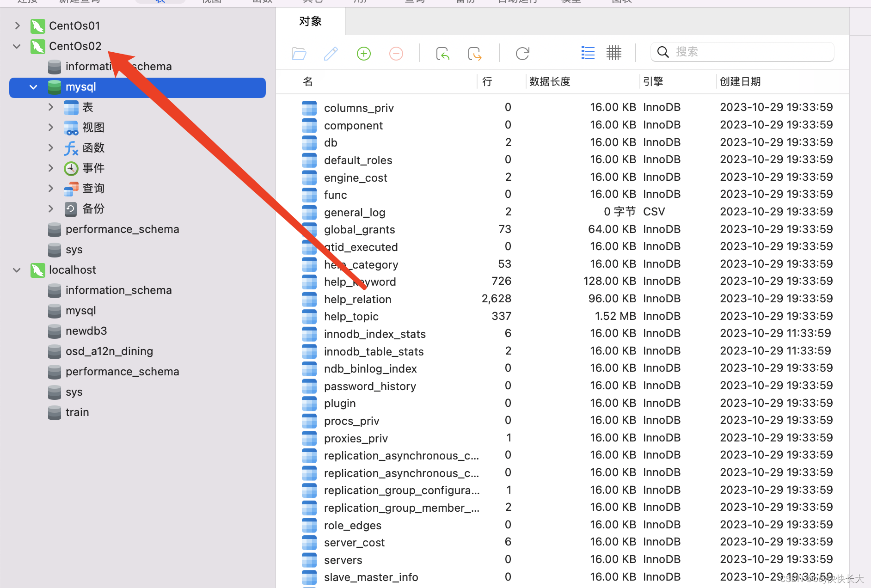
Task: Collapse the selected mysql database
Action: [x=33, y=87]
